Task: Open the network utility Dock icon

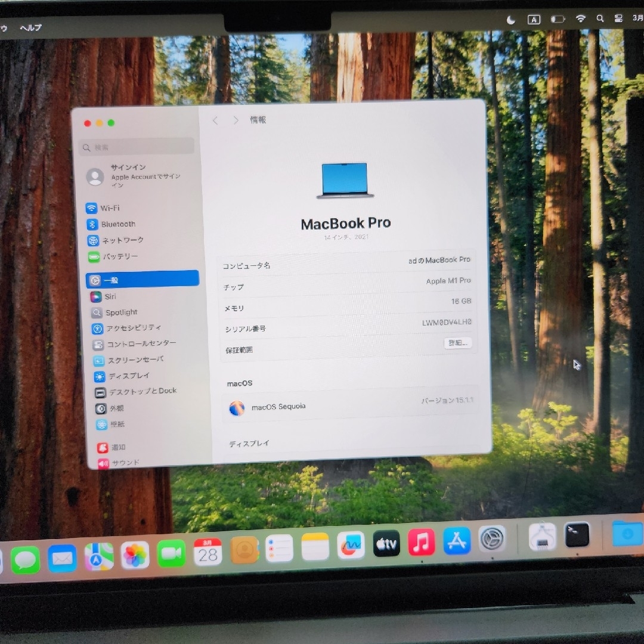Action: [542, 537]
